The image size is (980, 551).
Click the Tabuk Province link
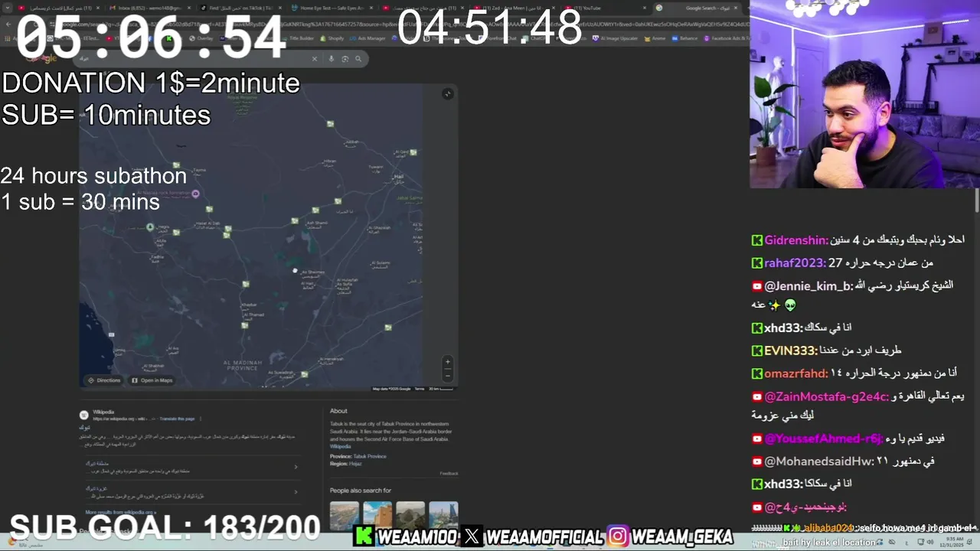370,456
